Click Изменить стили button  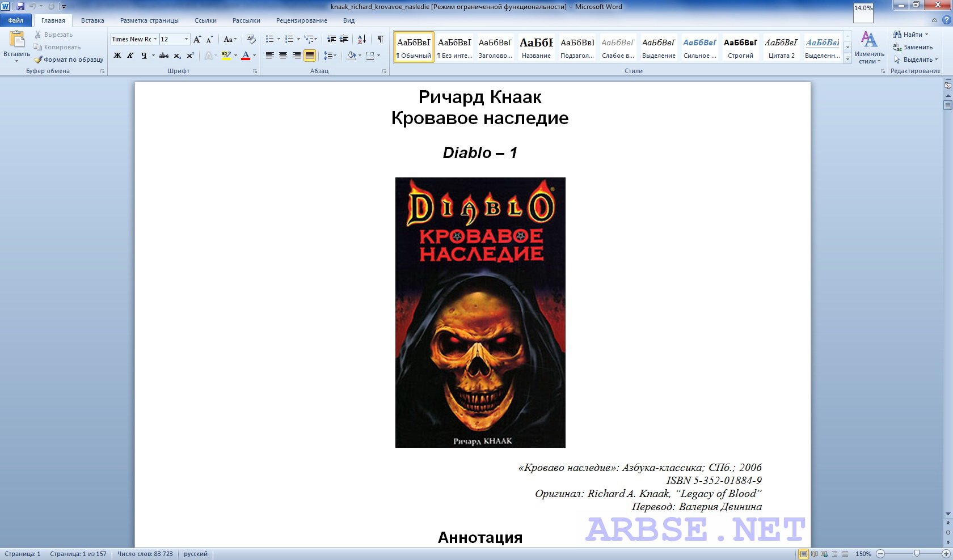pos(869,48)
